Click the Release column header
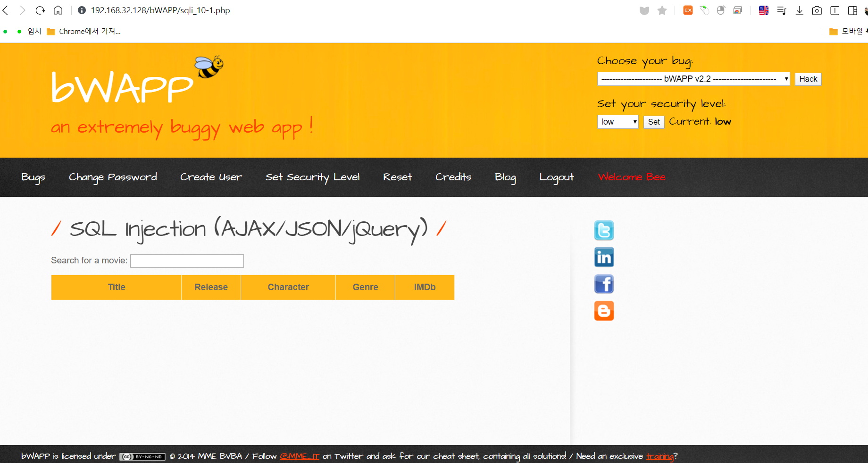The image size is (868, 463). [x=211, y=287]
